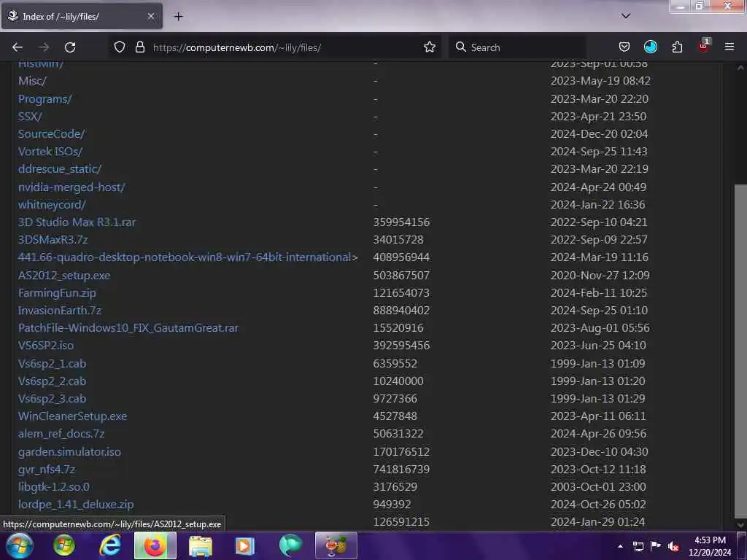Open the Extensions puzzle icon
Image resolution: width=747 pixels, height=560 pixels.
click(x=677, y=47)
